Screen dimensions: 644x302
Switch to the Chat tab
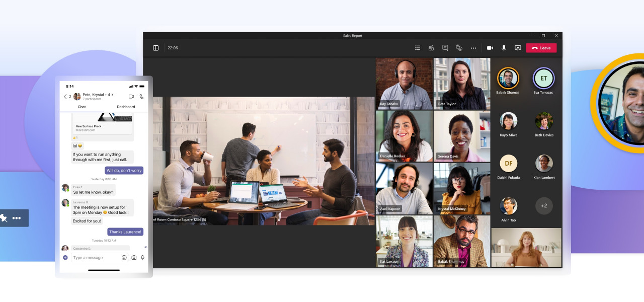[x=82, y=107]
